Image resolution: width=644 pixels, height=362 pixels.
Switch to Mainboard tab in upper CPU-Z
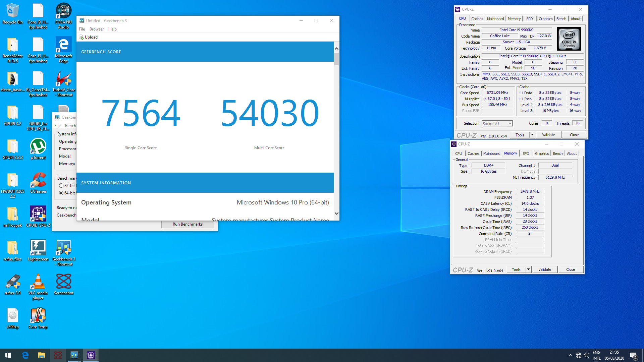(495, 19)
